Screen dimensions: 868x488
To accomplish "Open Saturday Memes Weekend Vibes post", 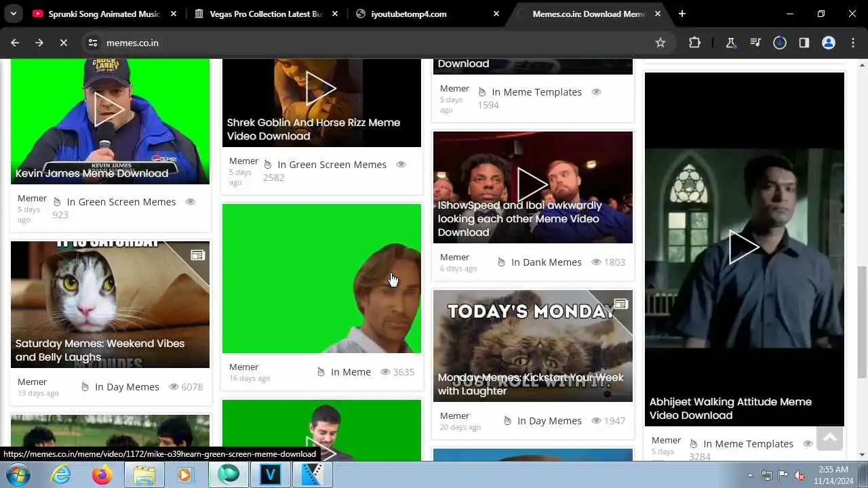I will pos(100,350).
